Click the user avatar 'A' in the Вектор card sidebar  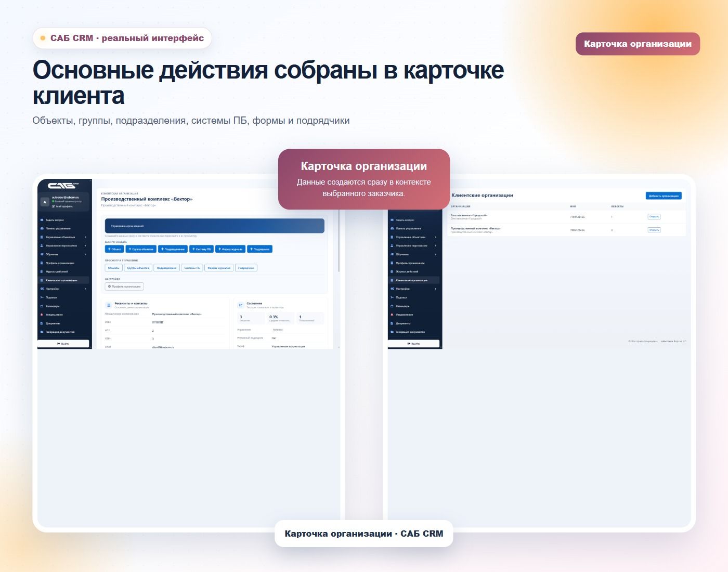(x=45, y=202)
